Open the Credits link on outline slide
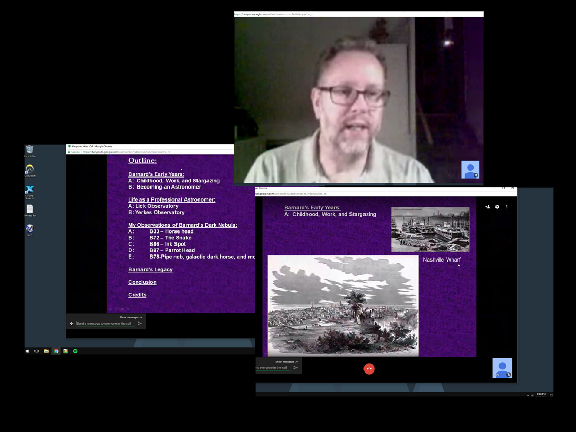This screenshot has width=576, height=432. point(137,295)
